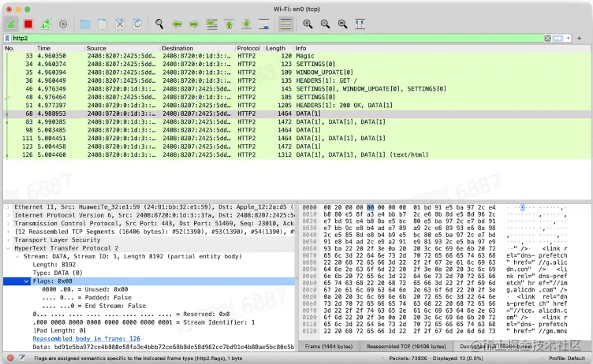The image size is (593, 364).
Task: Switch to Decrypted TLS tab
Action: [x=495, y=346]
